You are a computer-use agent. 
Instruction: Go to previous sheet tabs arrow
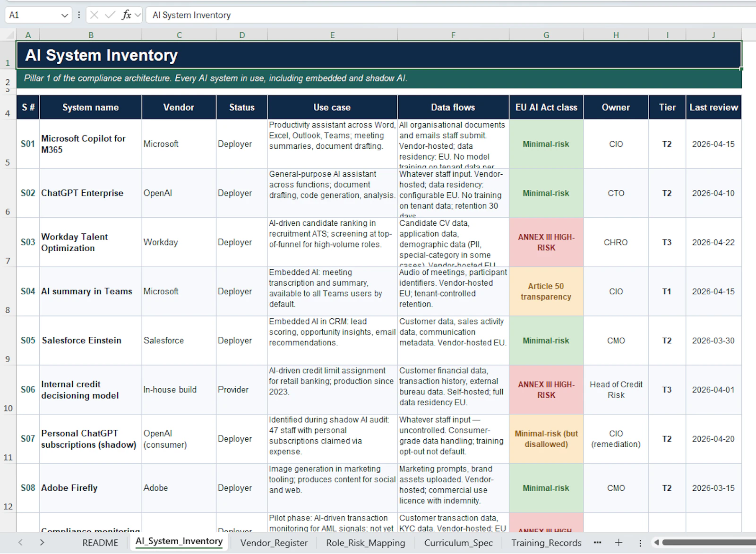(20, 543)
